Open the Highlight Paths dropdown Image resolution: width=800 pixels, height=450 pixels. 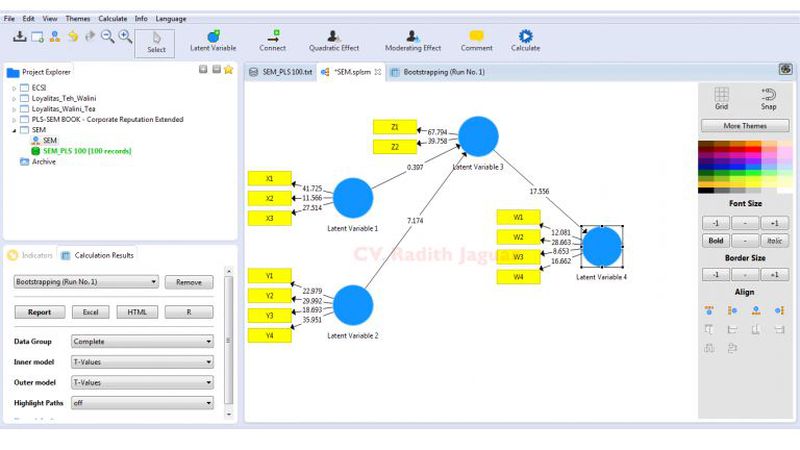141,402
